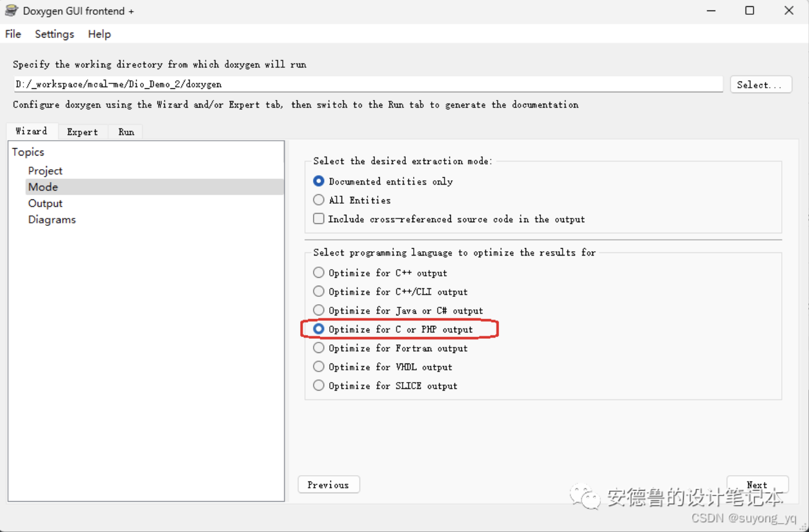Switch to the Expert tab
Screen dimensions: 809x532
pyautogui.click(x=83, y=131)
